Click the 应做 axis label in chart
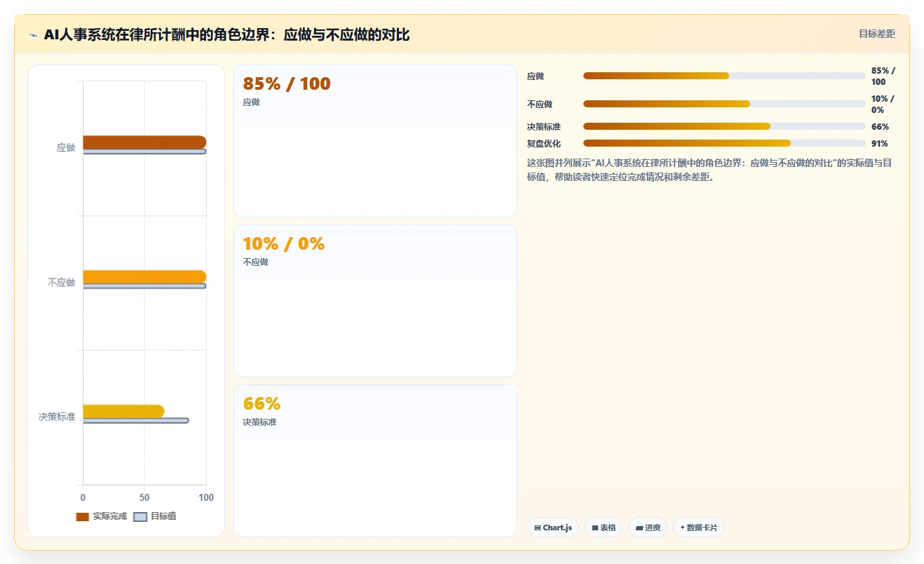924x564 pixels. click(66, 148)
